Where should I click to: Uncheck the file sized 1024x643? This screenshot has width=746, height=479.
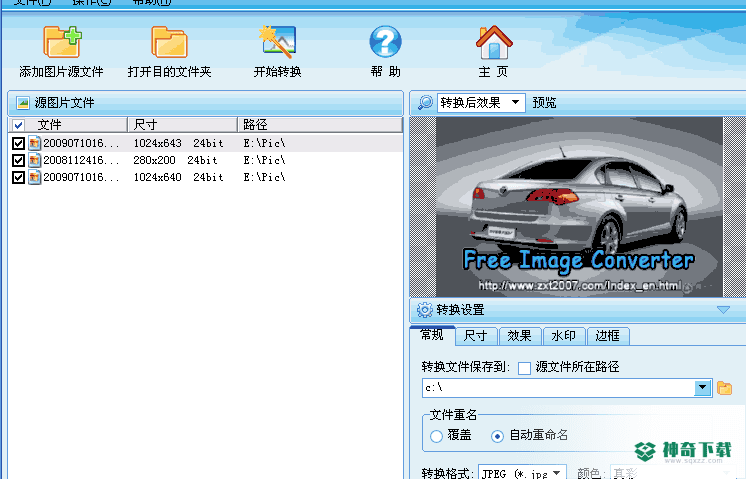18,143
